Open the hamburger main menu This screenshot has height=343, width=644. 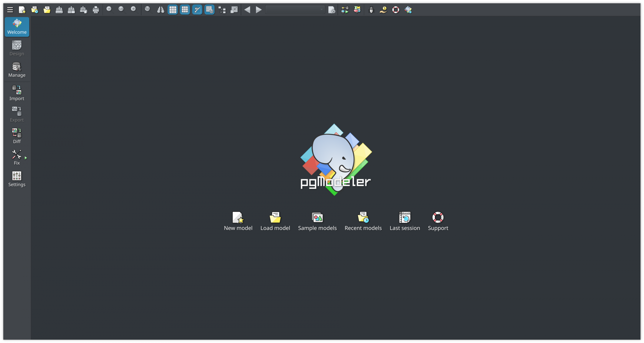tap(10, 10)
